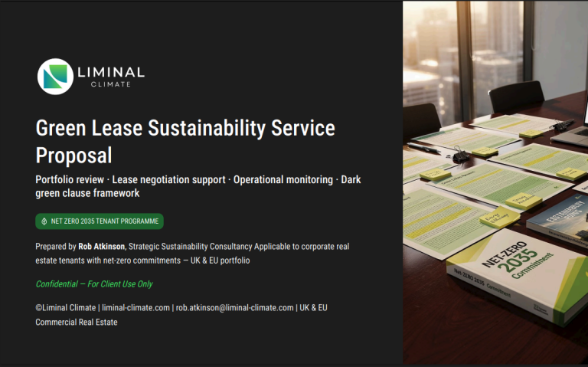This screenshot has width=588, height=367.
Task: Open the liminal-climate.com website link
Action: tap(136, 308)
